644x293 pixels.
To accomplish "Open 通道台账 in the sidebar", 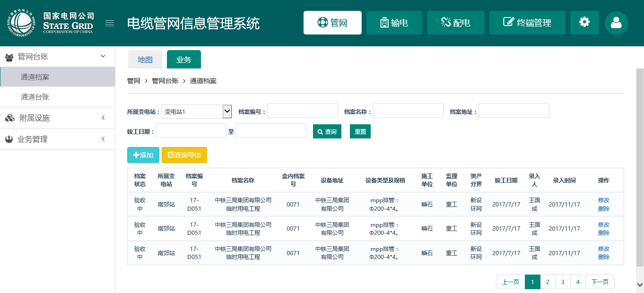I will pos(57,97).
